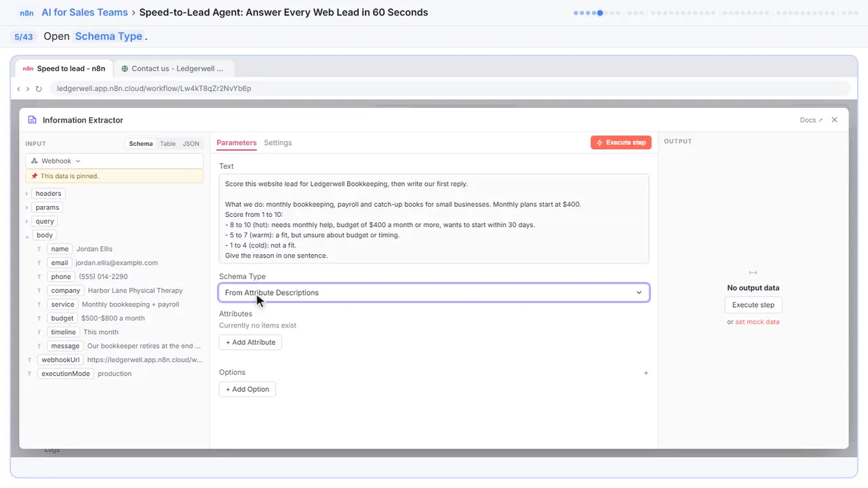
Task: Click Execute step in the output panel
Action: (x=753, y=305)
